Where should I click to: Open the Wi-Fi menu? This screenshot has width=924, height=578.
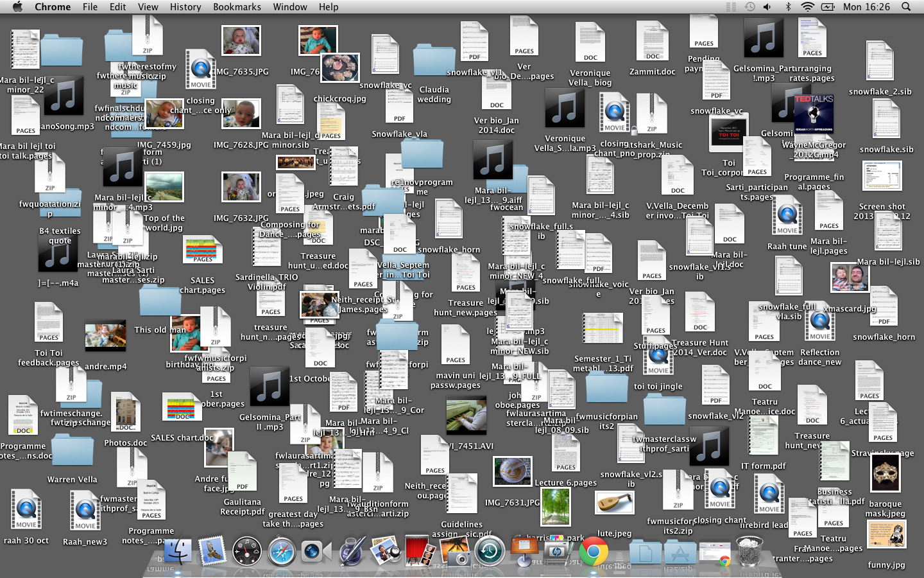[x=807, y=7]
